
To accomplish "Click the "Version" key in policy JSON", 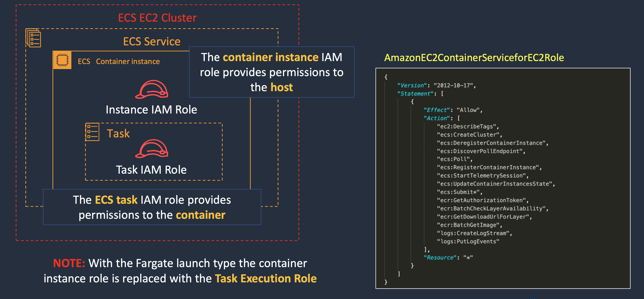I will [412, 85].
